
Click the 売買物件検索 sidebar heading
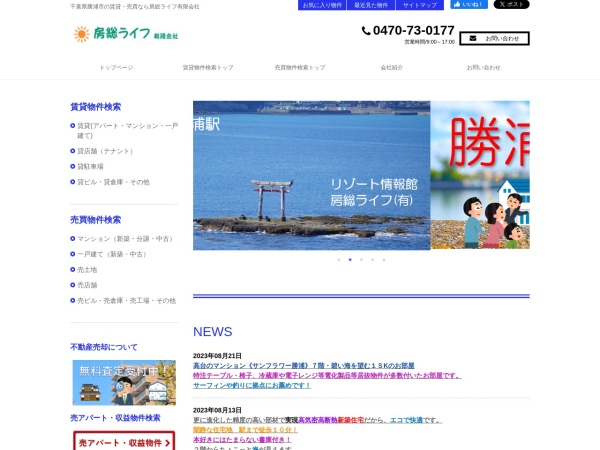click(96, 220)
